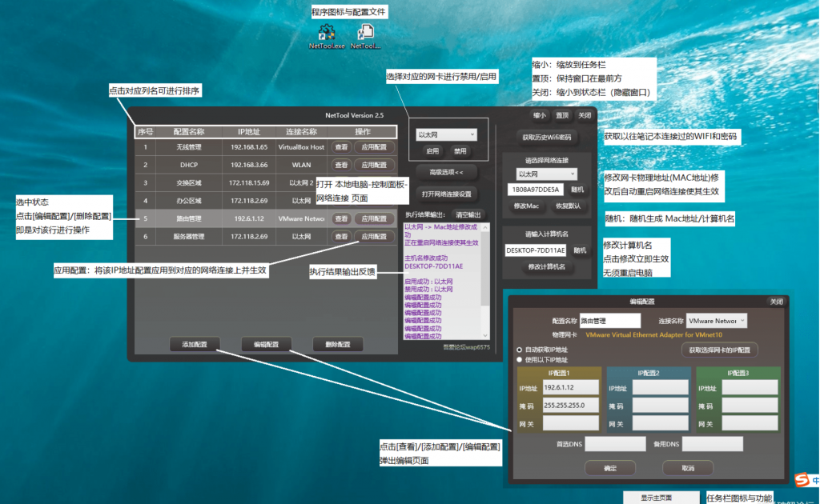Image resolution: width=820 pixels, height=504 pixels.
Task: Sort the list by the 序号 column header
Action: point(146,132)
